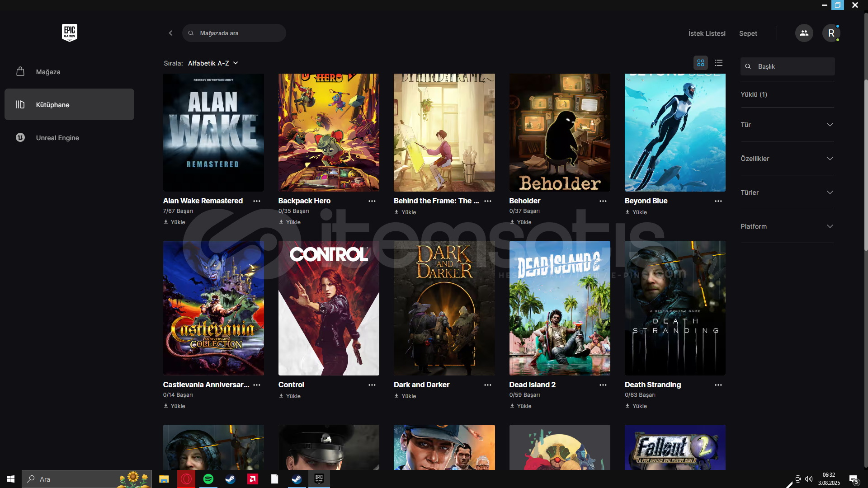This screenshot has height=488, width=868.
Task: Open options menu for Beholder
Action: pos(603,201)
